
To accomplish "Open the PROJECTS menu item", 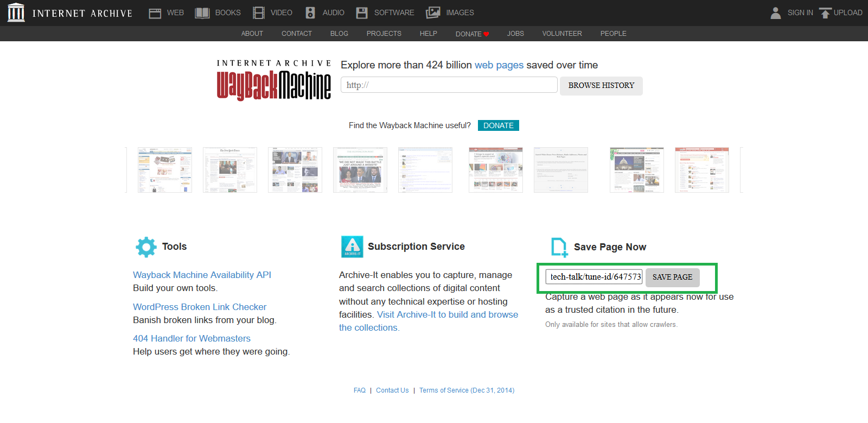I will (x=384, y=34).
